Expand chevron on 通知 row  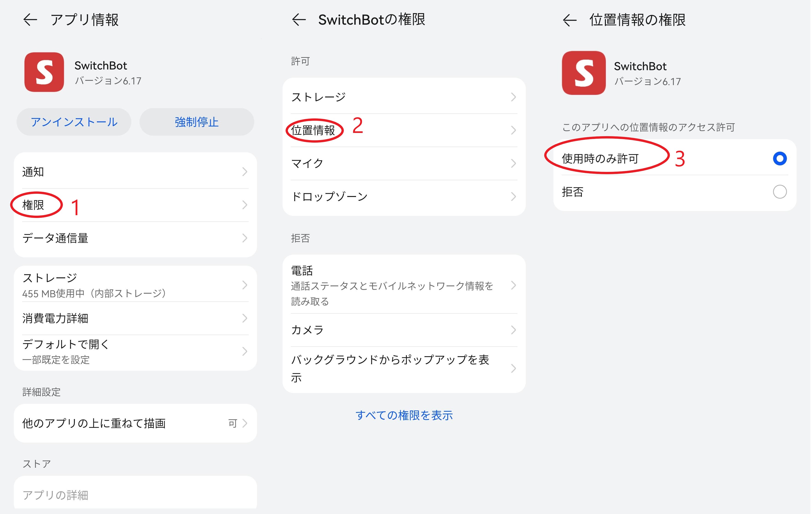[x=245, y=172]
